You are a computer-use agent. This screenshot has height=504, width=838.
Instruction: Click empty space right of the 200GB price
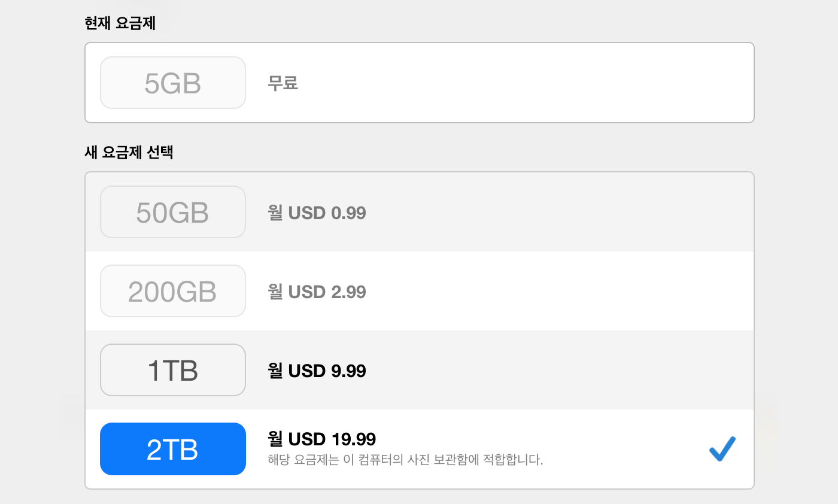click(x=539, y=292)
